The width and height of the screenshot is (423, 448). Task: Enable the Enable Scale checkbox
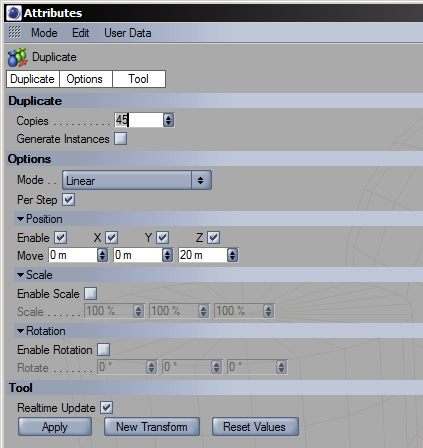[90, 294]
